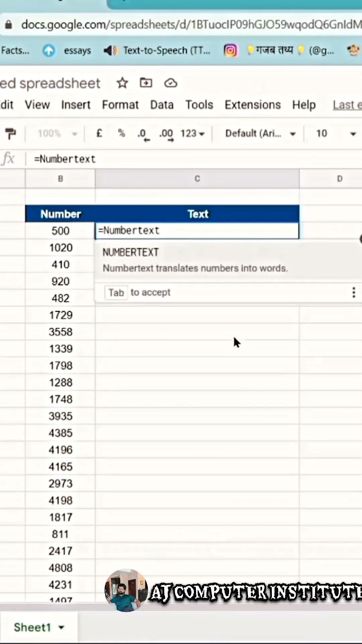Open font size 10 dropdown

coord(335,134)
